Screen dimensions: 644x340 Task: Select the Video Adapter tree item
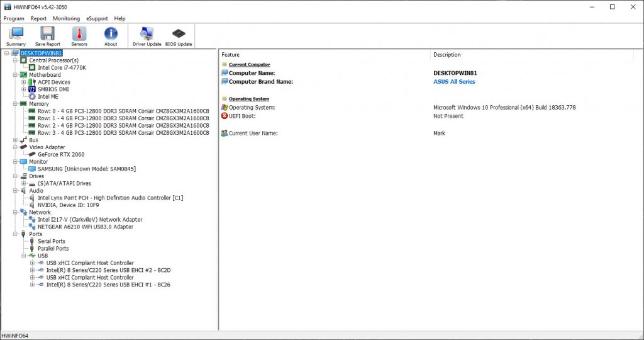tap(47, 147)
